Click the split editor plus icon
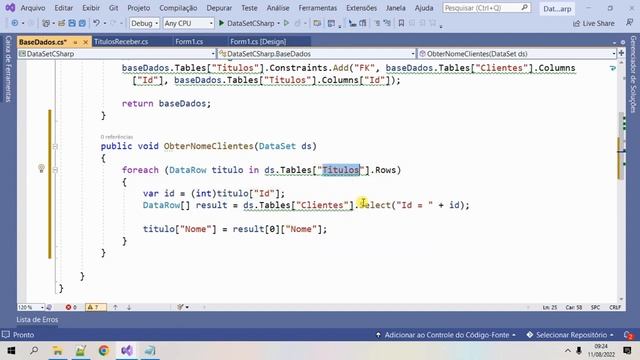This screenshot has width=640, height=360. click(x=621, y=53)
